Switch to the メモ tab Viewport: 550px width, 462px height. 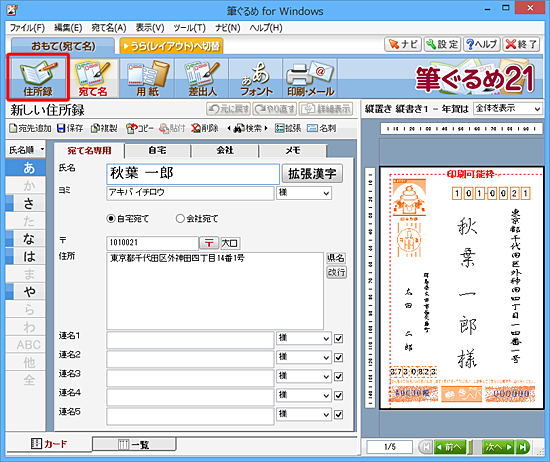pyautogui.click(x=293, y=150)
